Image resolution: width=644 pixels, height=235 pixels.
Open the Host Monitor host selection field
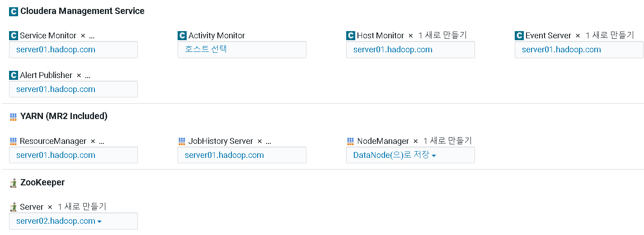click(410, 50)
